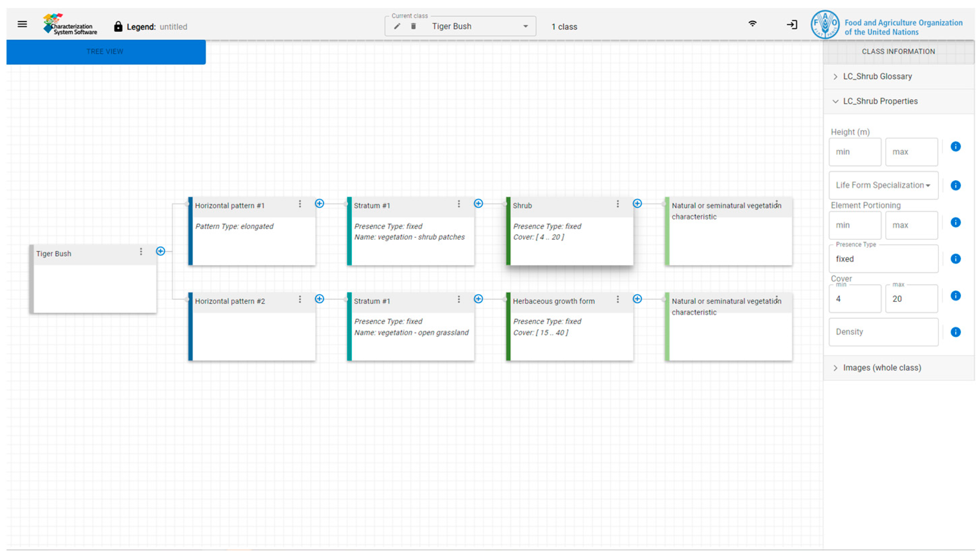
Task: Add child to Herbaceous growth form node
Action: click(637, 299)
